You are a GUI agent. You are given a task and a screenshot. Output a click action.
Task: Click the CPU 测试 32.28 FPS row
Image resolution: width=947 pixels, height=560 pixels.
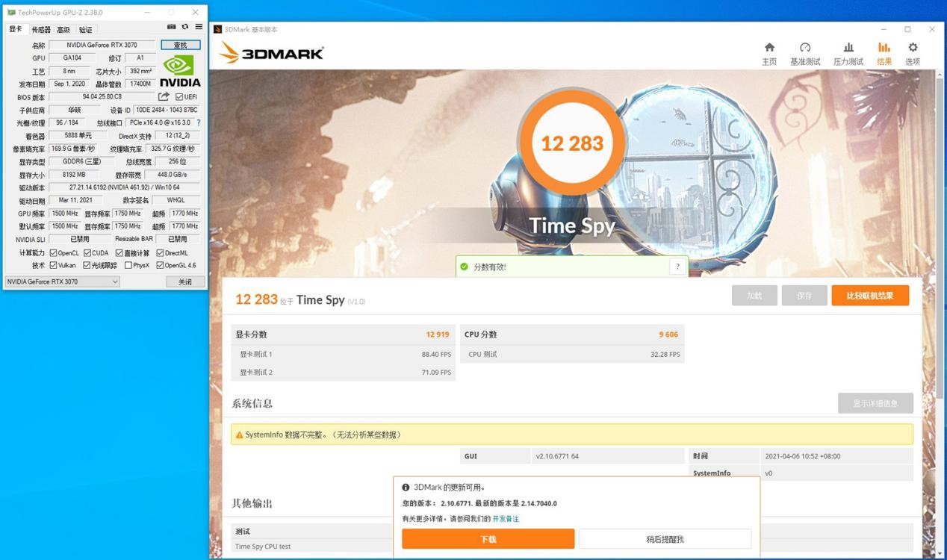point(572,354)
